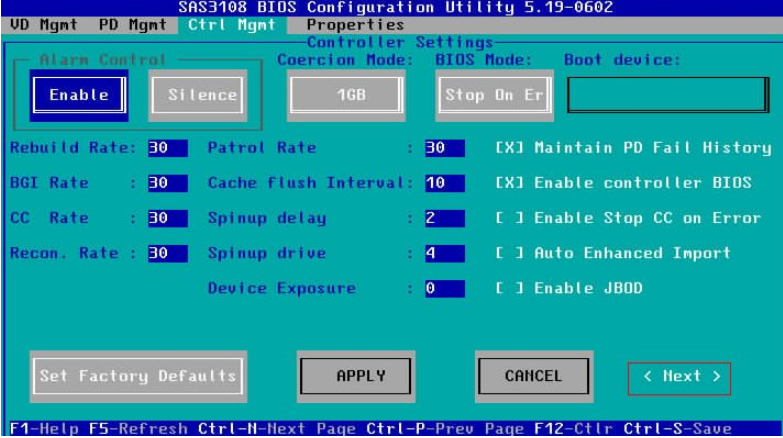
Task: Click the F5-Refresh hint
Action: 138,429
